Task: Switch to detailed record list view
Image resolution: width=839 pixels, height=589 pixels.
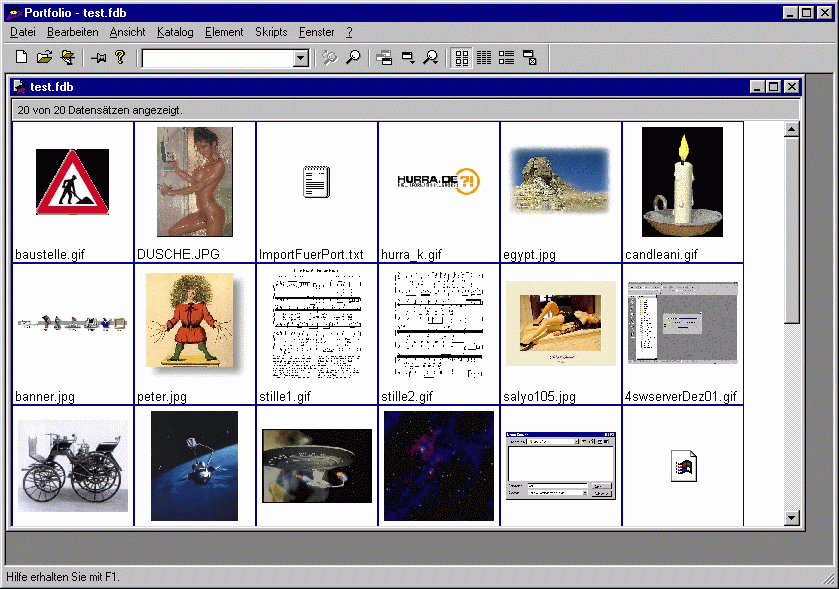Action: [x=507, y=58]
